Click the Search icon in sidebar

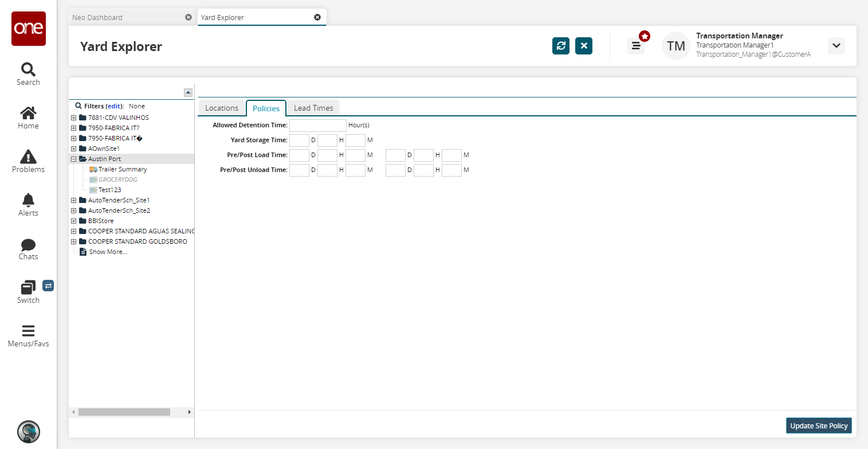pos(28,71)
